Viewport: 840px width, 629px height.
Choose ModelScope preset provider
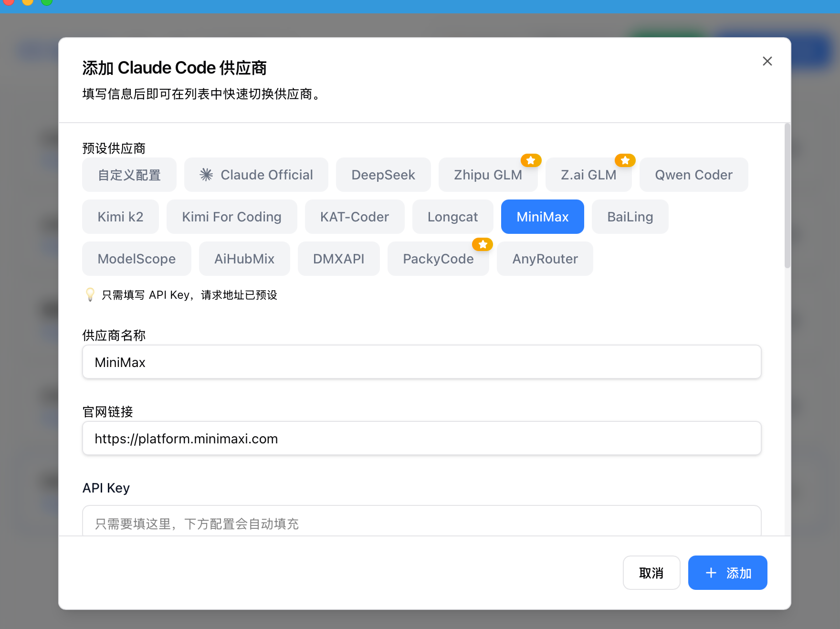[x=136, y=259]
